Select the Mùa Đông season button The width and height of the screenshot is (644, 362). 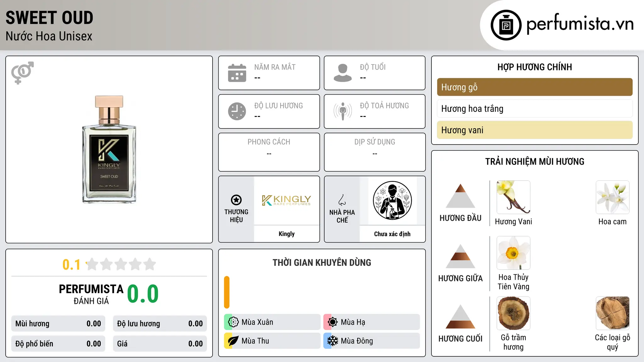click(372, 341)
